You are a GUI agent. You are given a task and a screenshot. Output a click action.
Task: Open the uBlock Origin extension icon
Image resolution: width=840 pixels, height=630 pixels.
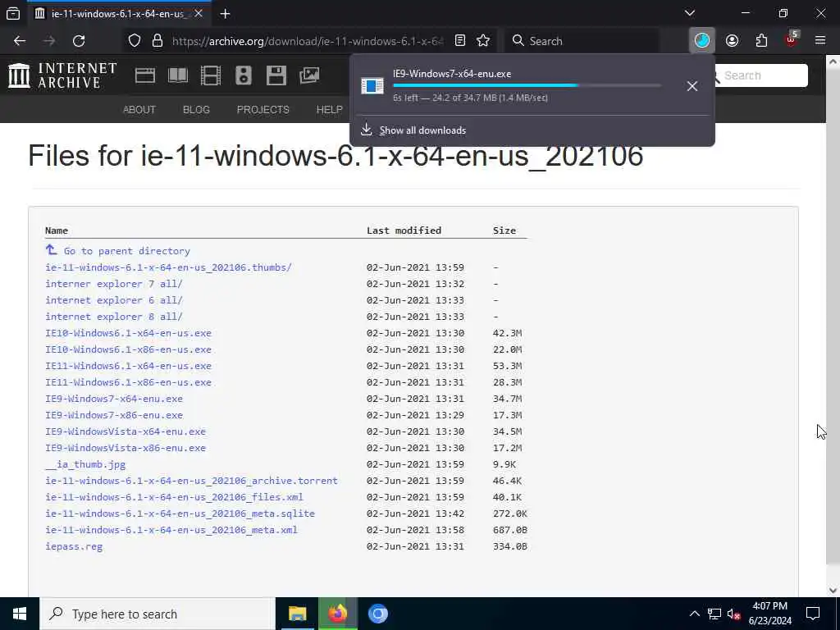(x=791, y=39)
